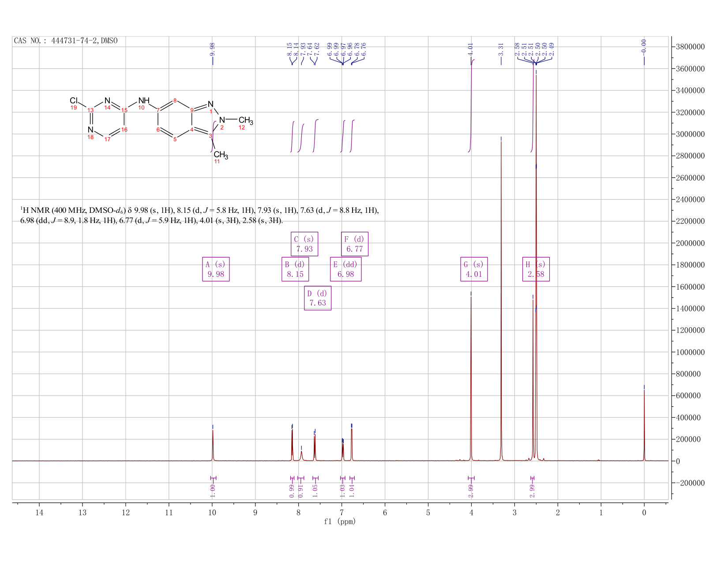
Task: Click the water peak label 3.31
Action: coord(501,49)
